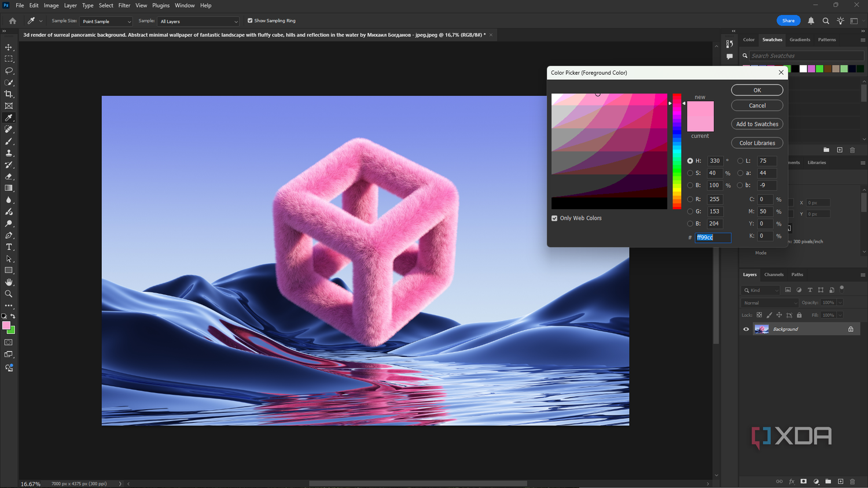Open the layer Kind filter dropdown
Image resolution: width=868 pixels, height=488 pixels.
click(761, 290)
